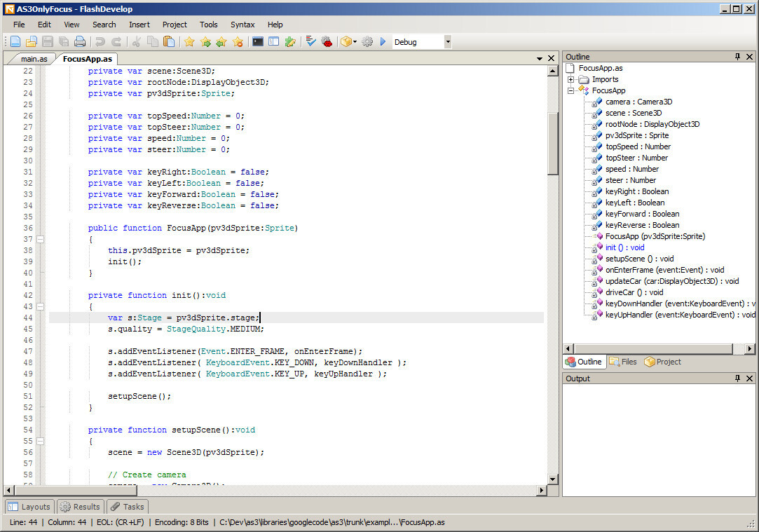Toggle the Output panel pin
Screen dimensions: 759x532
click(x=738, y=378)
